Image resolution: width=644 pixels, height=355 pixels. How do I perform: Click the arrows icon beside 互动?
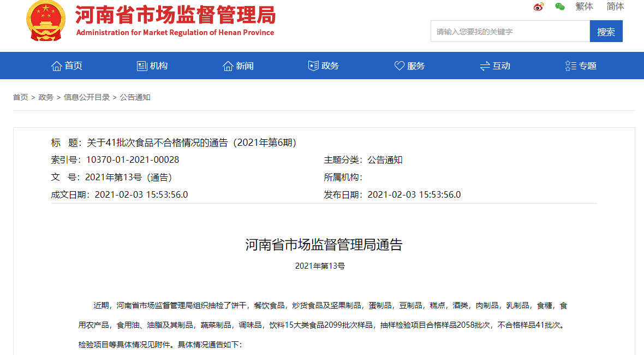[x=485, y=66]
